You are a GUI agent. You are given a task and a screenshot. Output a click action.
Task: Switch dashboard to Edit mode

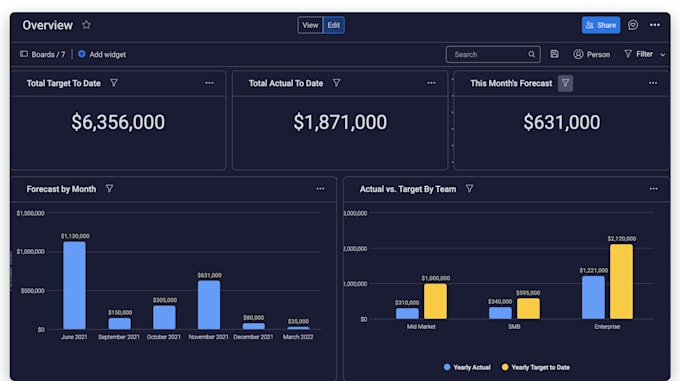coord(333,25)
